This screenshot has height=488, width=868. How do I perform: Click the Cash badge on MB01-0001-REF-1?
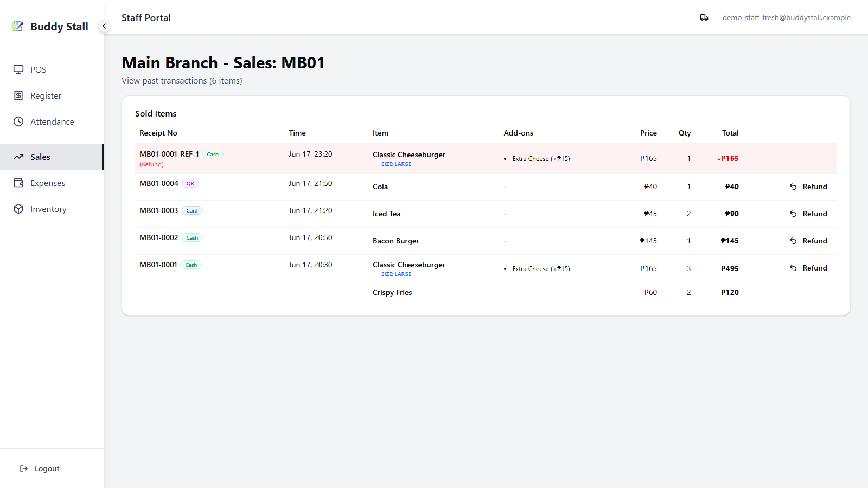[x=213, y=154]
